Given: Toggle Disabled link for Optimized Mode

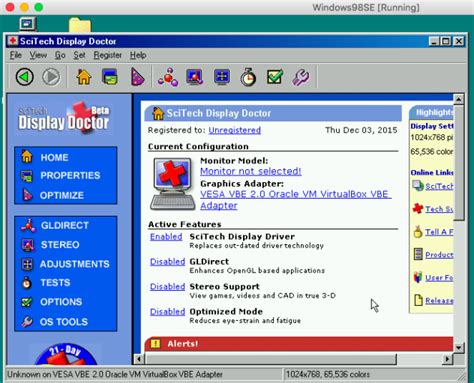Looking at the screenshot, I should coord(167,312).
